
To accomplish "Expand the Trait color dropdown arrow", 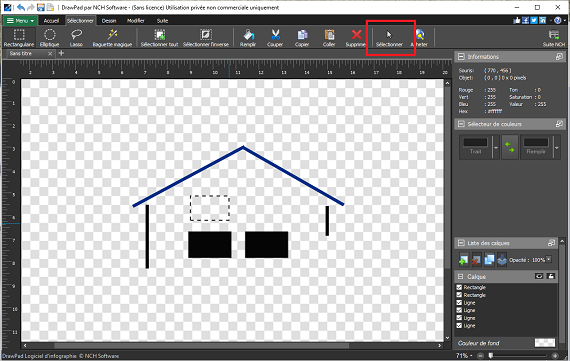I will pos(496,148).
